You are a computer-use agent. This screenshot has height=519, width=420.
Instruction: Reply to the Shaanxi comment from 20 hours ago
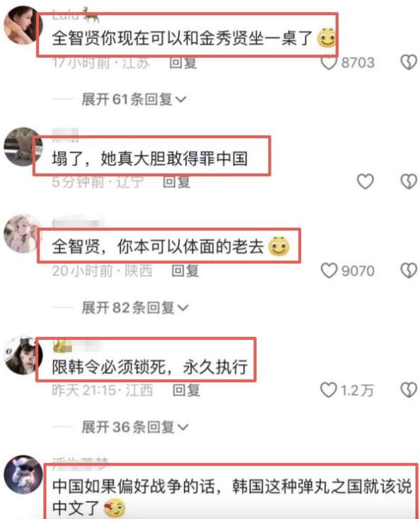pos(185,271)
